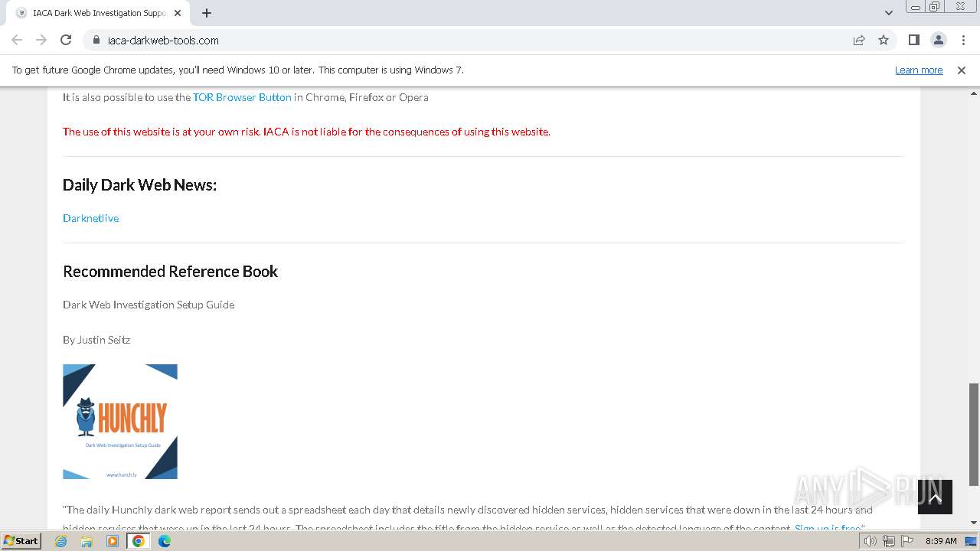Share this page icon in address bar
The width and height of the screenshot is (980, 551).
859,40
